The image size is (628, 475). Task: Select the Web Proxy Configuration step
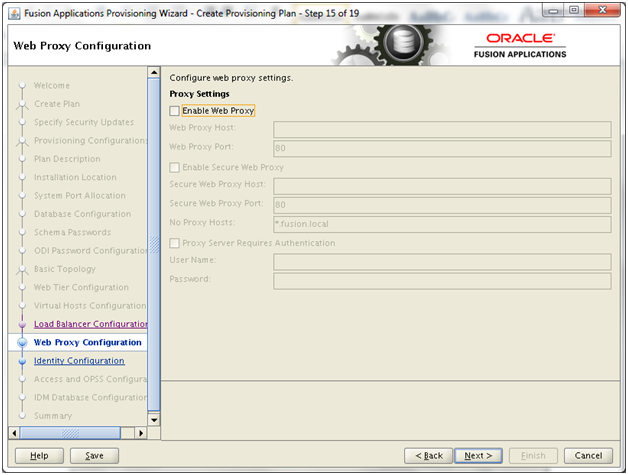(x=87, y=342)
